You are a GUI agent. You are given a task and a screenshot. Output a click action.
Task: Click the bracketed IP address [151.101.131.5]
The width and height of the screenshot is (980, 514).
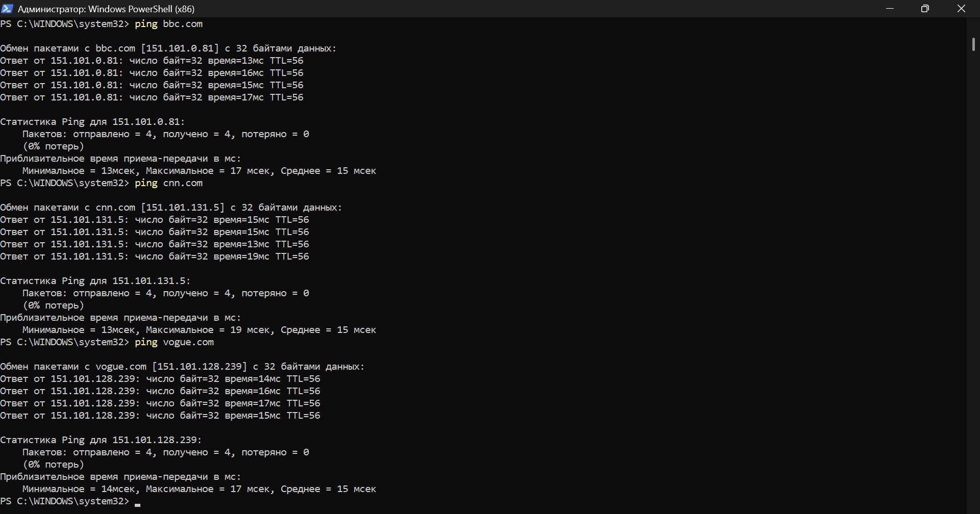[x=182, y=208]
